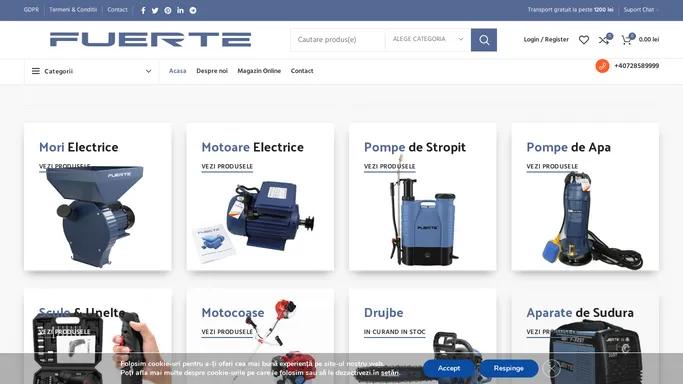Open the Mori Electrice heading

[78, 147]
